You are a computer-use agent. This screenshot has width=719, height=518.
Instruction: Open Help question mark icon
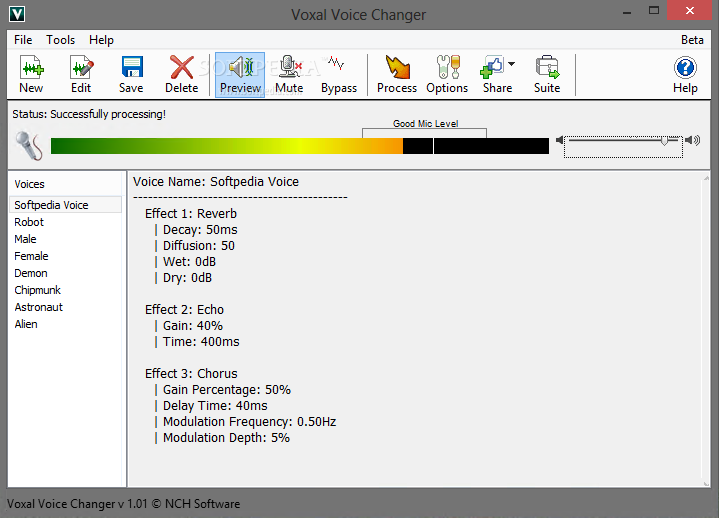(685, 74)
